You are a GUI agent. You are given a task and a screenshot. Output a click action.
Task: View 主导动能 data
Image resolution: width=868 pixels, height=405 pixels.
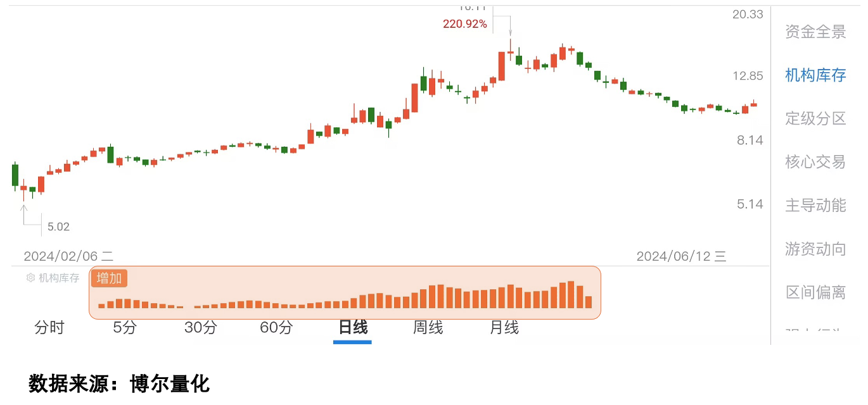815,205
